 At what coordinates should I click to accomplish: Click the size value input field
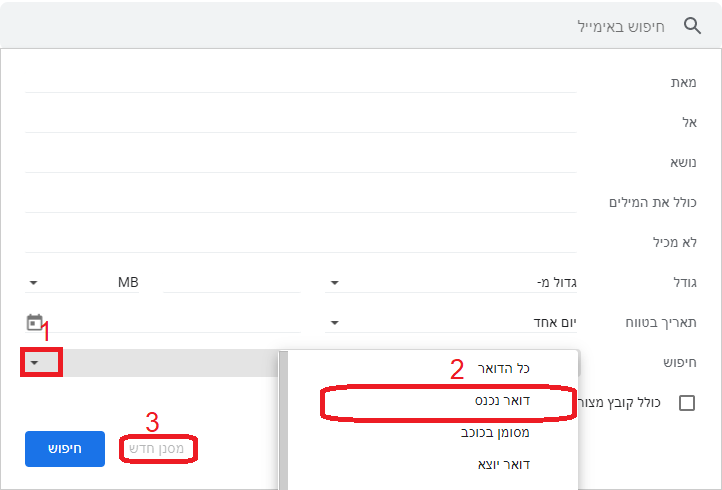point(232,282)
